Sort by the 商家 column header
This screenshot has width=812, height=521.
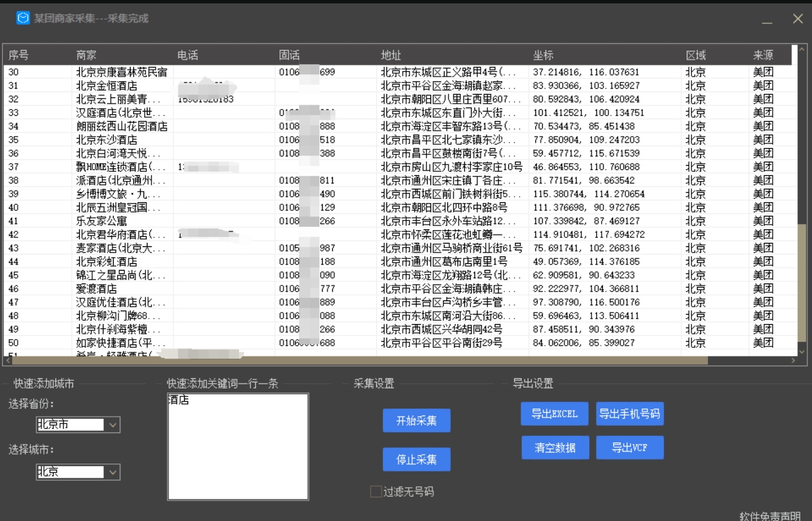point(86,55)
